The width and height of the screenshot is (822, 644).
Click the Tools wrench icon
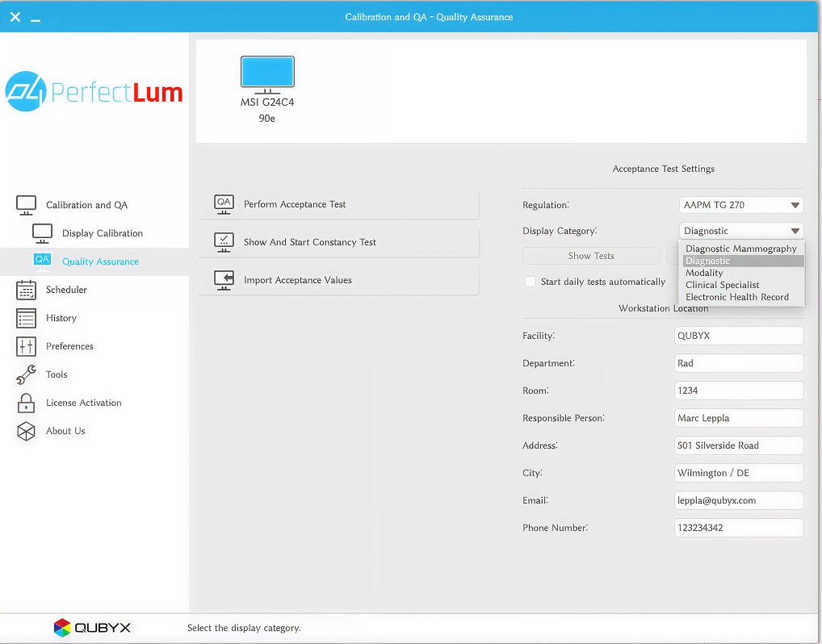point(26,374)
